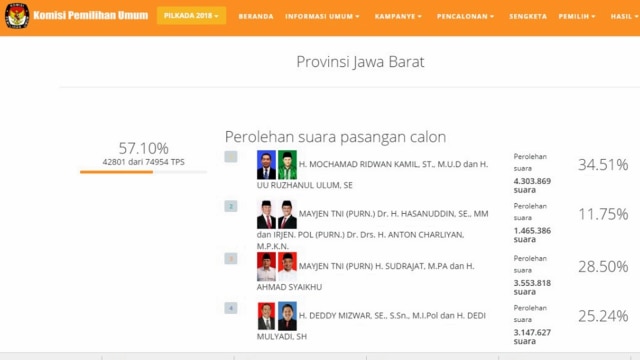Image resolution: width=640 pixels, height=360 pixels.
Task: Expand the PILKADA 2018 dropdown
Action: pyautogui.click(x=191, y=16)
